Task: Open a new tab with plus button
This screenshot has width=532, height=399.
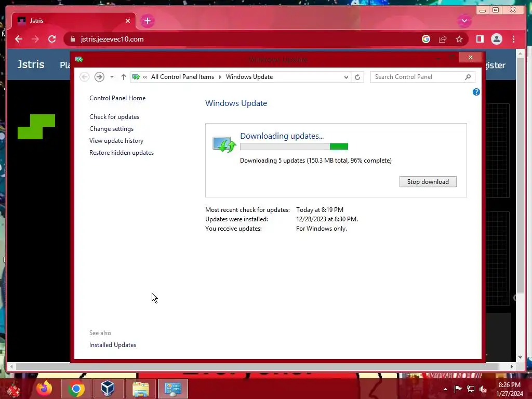Action: (x=147, y=21)
